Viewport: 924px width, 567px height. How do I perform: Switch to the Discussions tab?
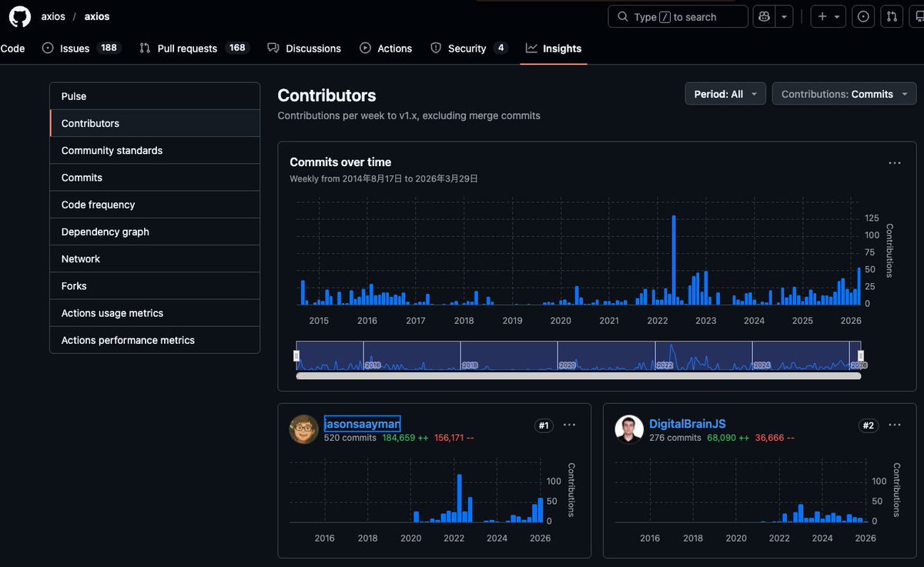[304, 48]
